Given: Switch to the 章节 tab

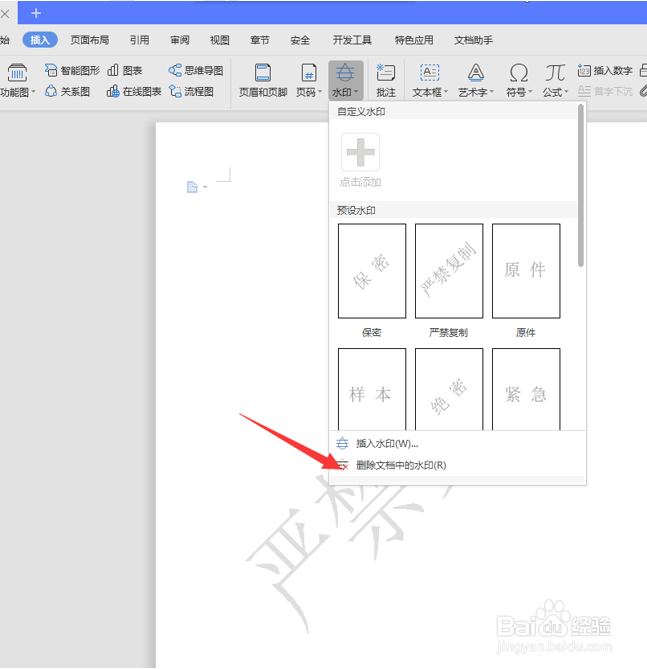Looking at the screenshot, I should tap(260, 40).
